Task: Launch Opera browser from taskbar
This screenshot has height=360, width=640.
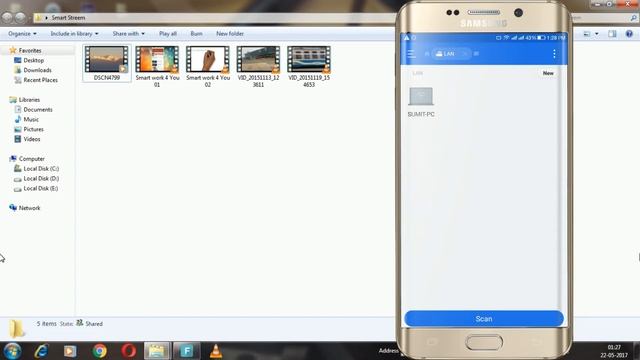Action: (129, 351)
